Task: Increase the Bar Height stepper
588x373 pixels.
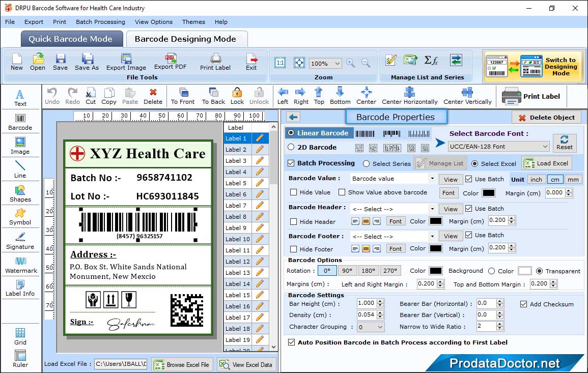Action: pos(380,301)
